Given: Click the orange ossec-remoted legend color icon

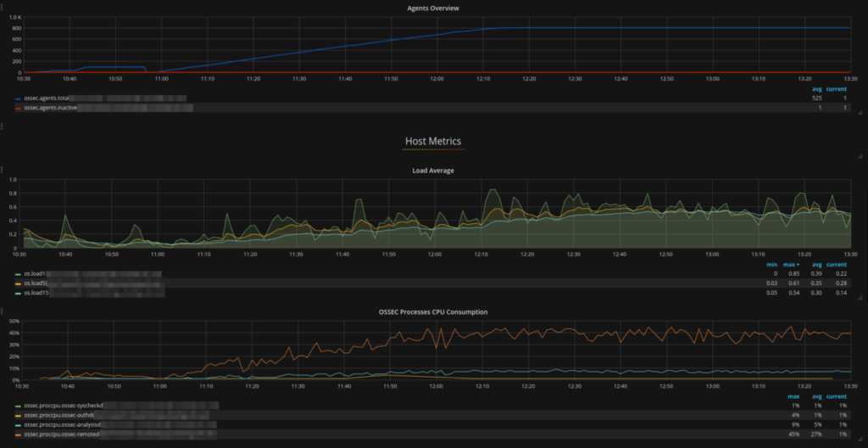Looking at the screenshot, I should tap(19, 434).
